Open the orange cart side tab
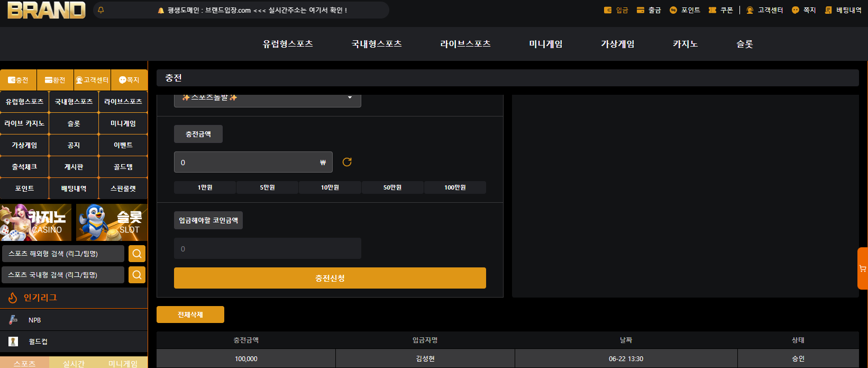This screenshot has width=868, height=368. 863,268
